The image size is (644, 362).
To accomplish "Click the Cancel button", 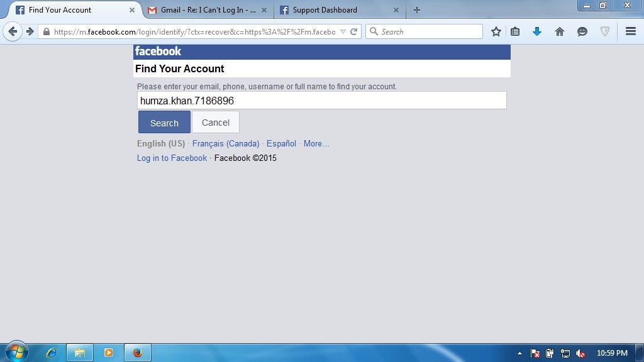I will (216, 123).
